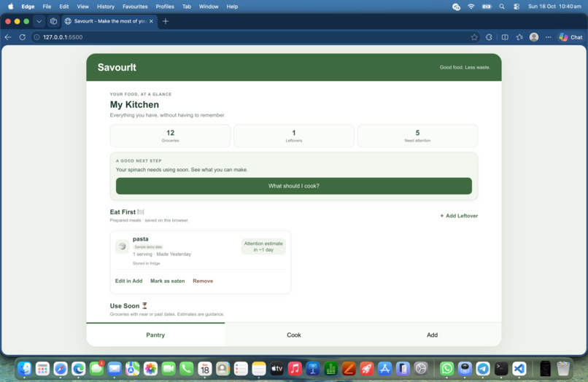This screenshot has width=588, height=382.
Task: Open Visual Studio Code from the Dock
Action: click(x=519, y=369)
